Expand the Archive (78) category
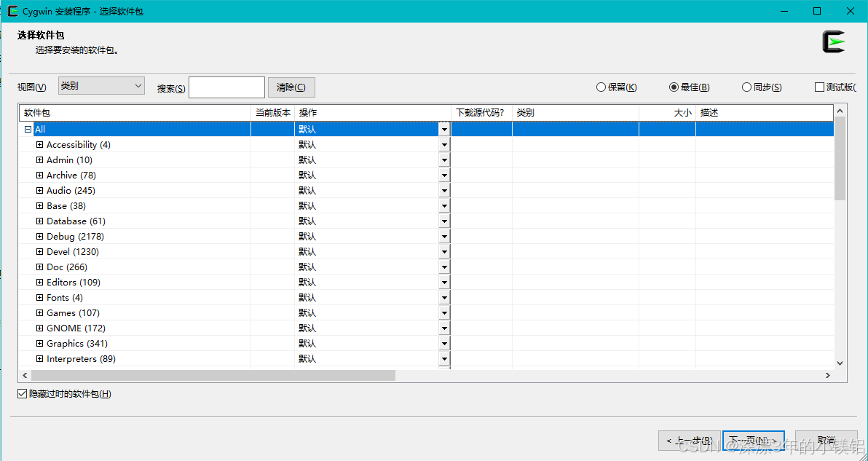Viewport: 868px width, 461px height. [39, 176]
